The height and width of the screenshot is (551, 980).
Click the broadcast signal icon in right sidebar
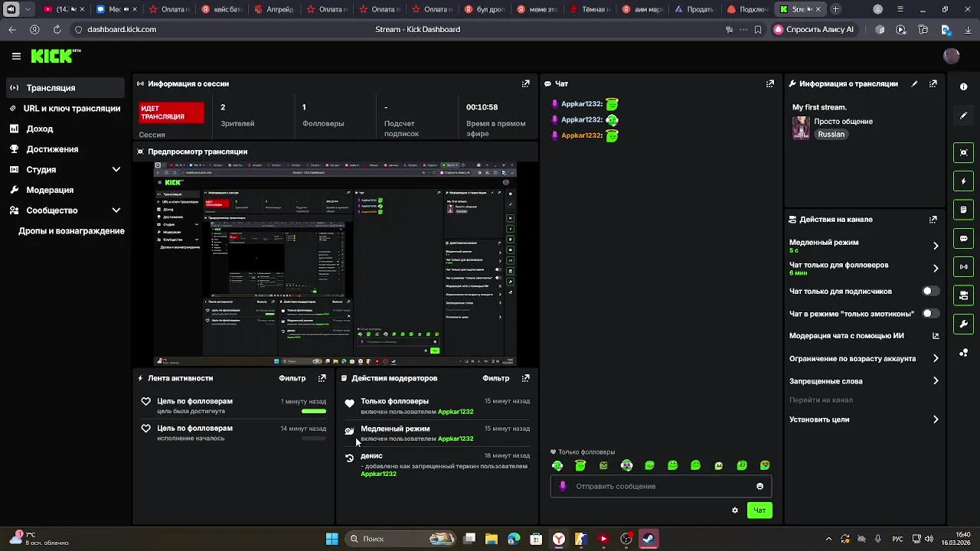(x=963, y=267)
